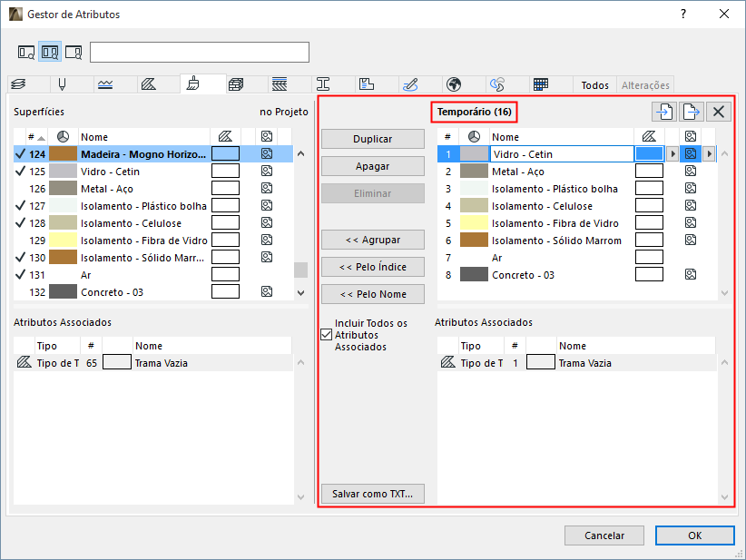Toggle checkmark of row 124 Madeira - Mogno

click(x=21, y=153)
